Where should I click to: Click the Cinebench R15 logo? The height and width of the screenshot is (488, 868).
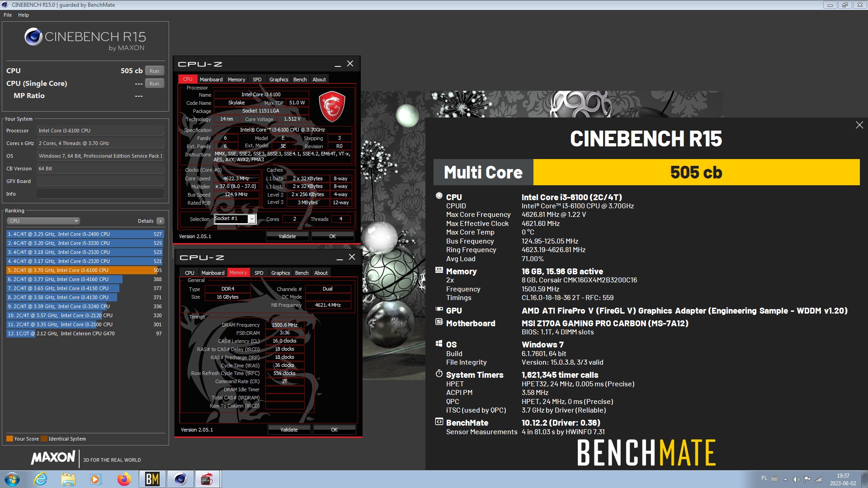tap(85, 39)
